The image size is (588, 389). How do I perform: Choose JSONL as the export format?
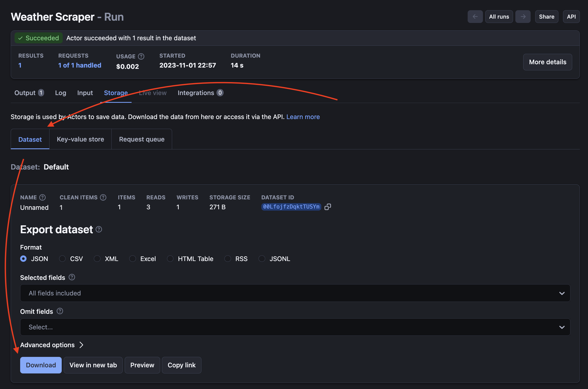pyautogui.click(x=262, y=258)
